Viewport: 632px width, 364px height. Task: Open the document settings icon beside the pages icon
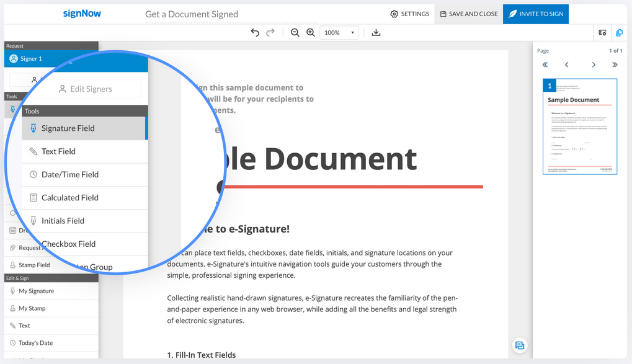602,32
